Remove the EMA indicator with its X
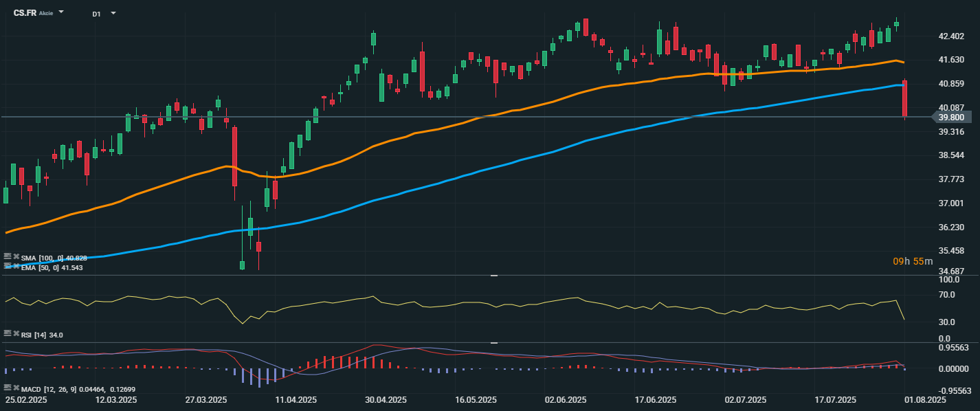Screen dimensions: 980x411 coord(16,267)
